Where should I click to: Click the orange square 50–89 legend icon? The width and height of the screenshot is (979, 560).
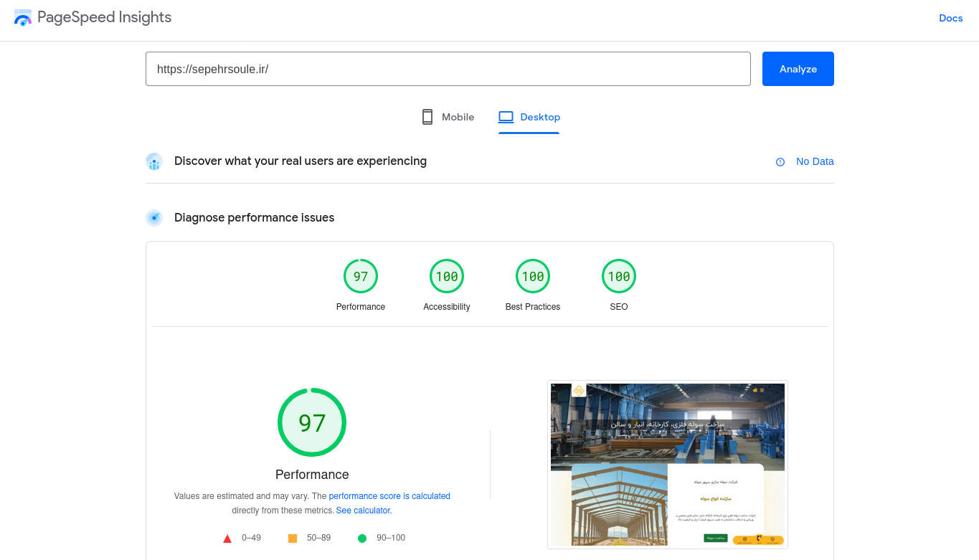click(x=293, y=538)
